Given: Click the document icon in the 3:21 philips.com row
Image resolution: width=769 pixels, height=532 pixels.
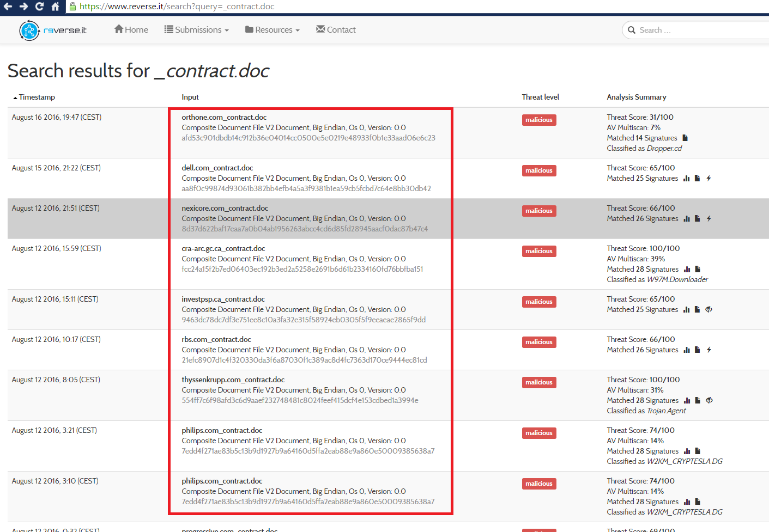Looking at the screenshot, I should click(698, 451).
